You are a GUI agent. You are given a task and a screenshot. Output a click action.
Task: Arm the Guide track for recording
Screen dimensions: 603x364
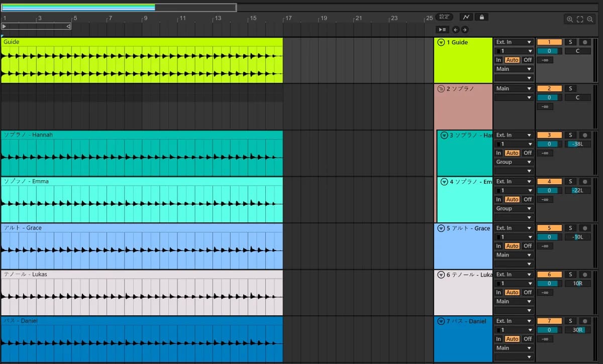pyautogui.click(x=584, y=42)
